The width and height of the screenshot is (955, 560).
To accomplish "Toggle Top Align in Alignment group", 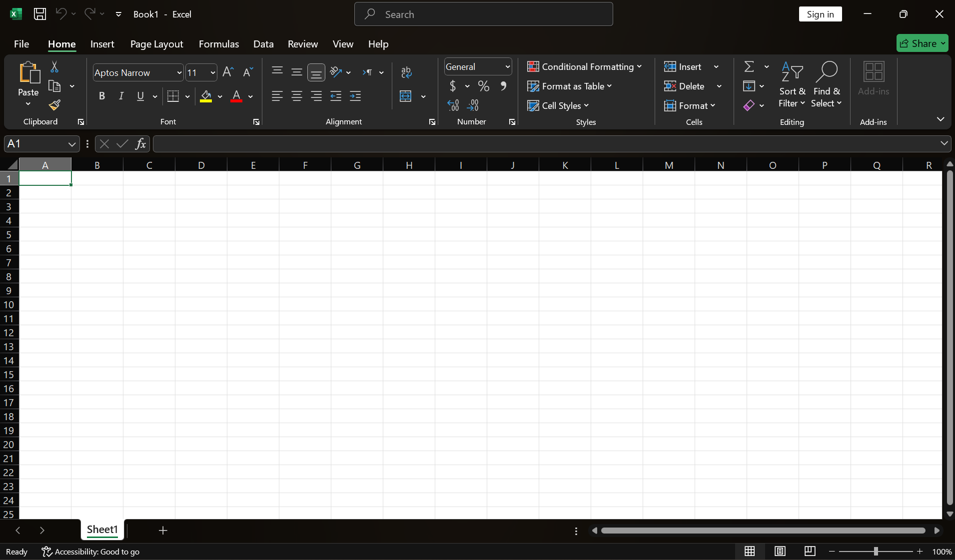I will tap(277, 72).
